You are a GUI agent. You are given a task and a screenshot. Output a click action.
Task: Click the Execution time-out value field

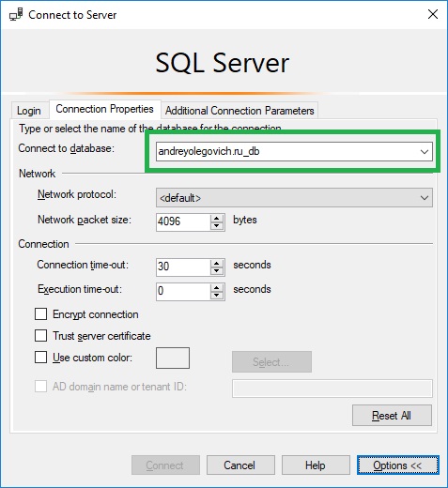tap(183, 291)
